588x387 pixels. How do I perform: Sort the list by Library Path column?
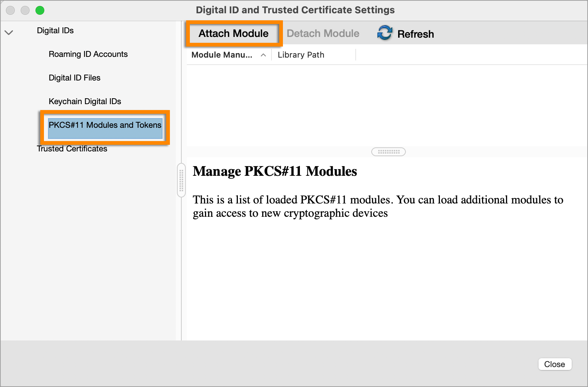click(x=301, y=55)
